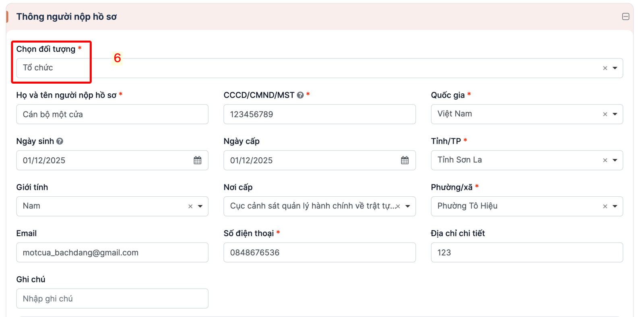Expand the Tỉnh/TP dropdown
The width and height of the screenshot is (644, 317).
tap(615, 160)
